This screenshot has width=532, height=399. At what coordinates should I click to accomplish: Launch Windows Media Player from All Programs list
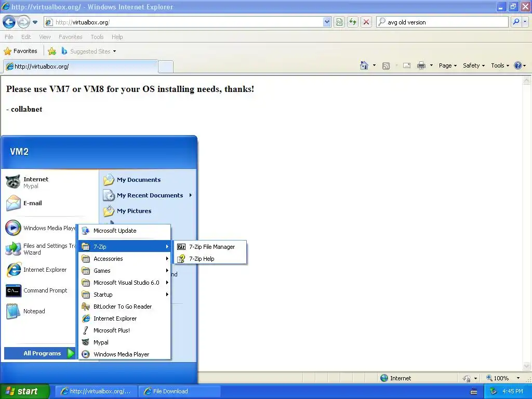(x=125, y=354)
